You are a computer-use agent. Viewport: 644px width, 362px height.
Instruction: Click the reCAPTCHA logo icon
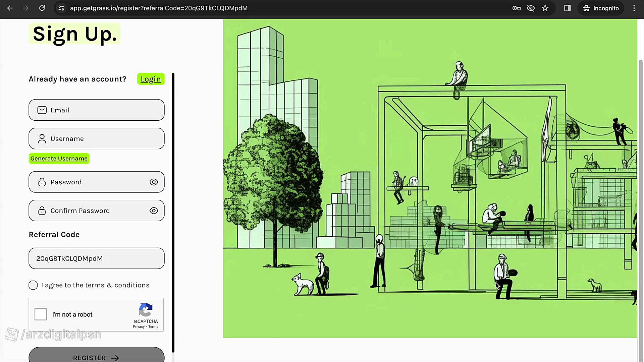click(x=146, y=310)
